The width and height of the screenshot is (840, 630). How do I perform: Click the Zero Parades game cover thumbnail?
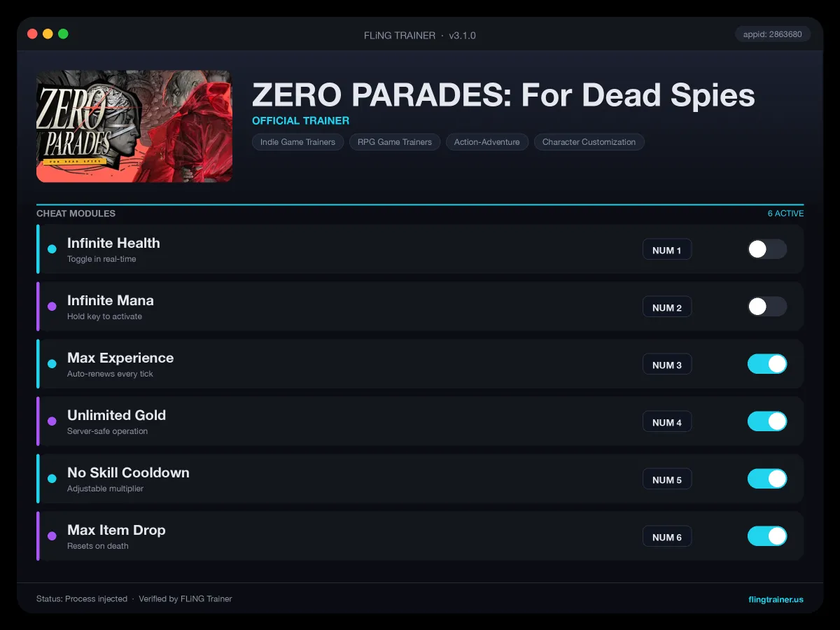click(x=134, y=126)
